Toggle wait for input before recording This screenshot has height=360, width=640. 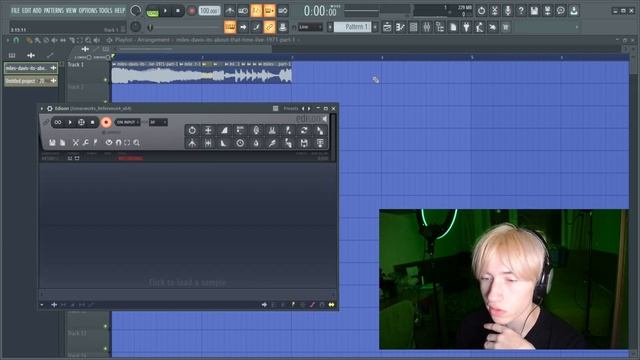[243, 11]
